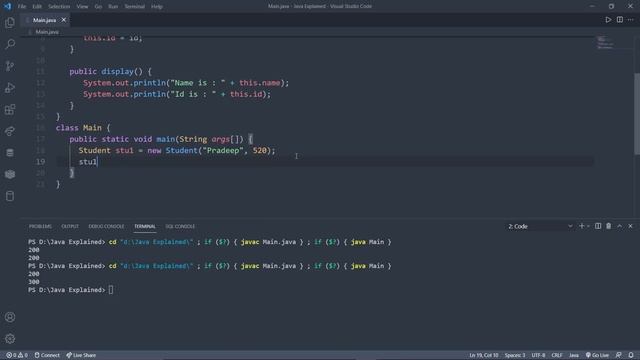
Task: Open the Source Control view
Action: tap(10, 66)
